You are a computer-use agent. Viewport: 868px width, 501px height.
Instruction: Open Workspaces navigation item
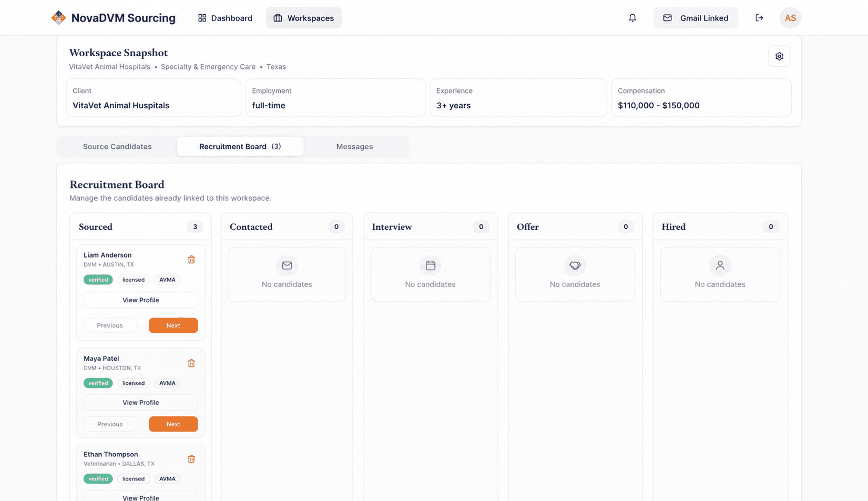coord(304,18)
